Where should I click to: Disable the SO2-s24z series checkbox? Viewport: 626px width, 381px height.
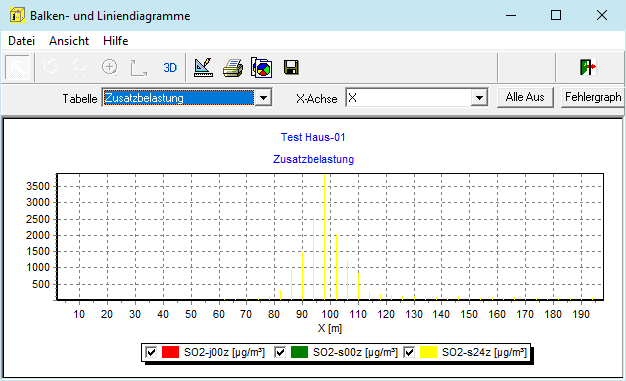click(409, 352)
